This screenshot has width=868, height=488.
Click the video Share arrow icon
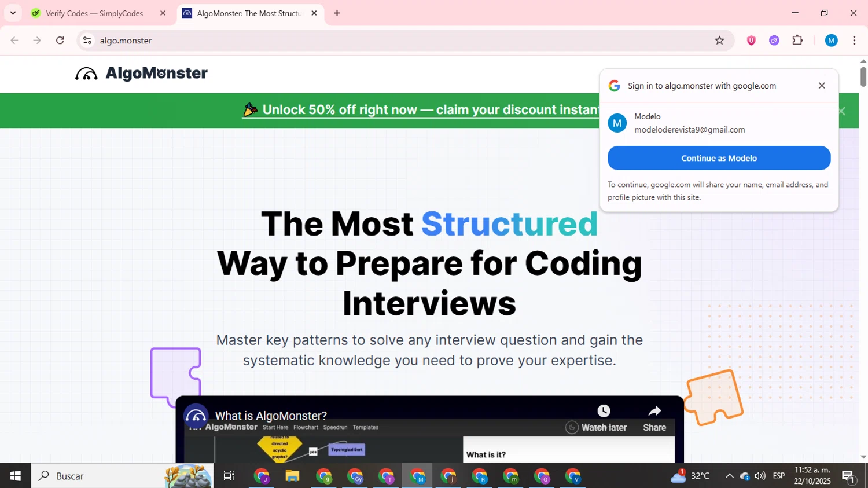click(654, 411)
